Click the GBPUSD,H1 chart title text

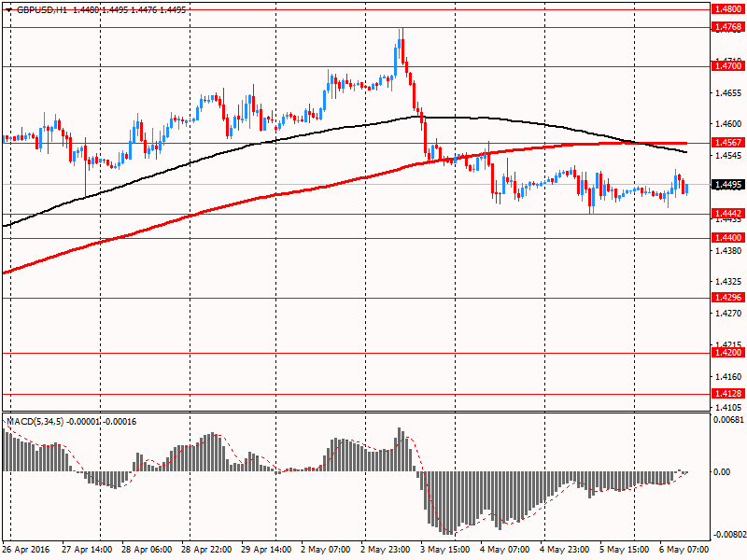click(x=42, y=9)
